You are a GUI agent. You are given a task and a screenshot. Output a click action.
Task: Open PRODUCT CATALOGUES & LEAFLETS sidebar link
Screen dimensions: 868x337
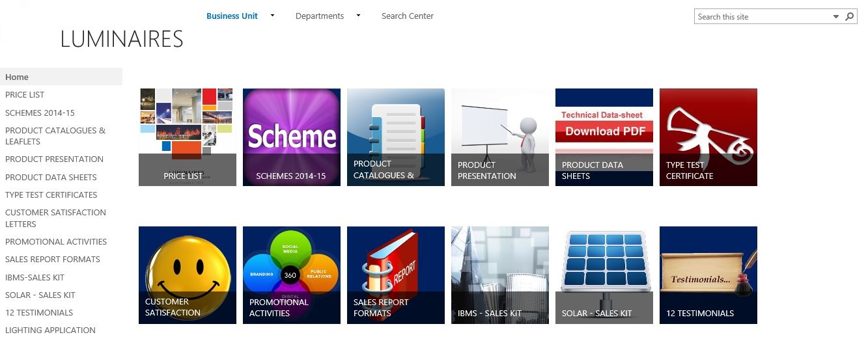tap(55, 136)
